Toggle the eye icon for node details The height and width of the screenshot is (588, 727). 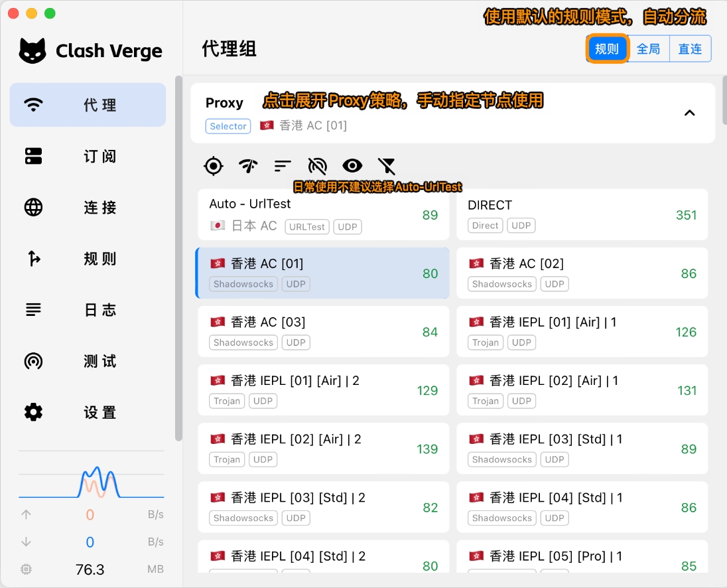click(x=352, y=166)
